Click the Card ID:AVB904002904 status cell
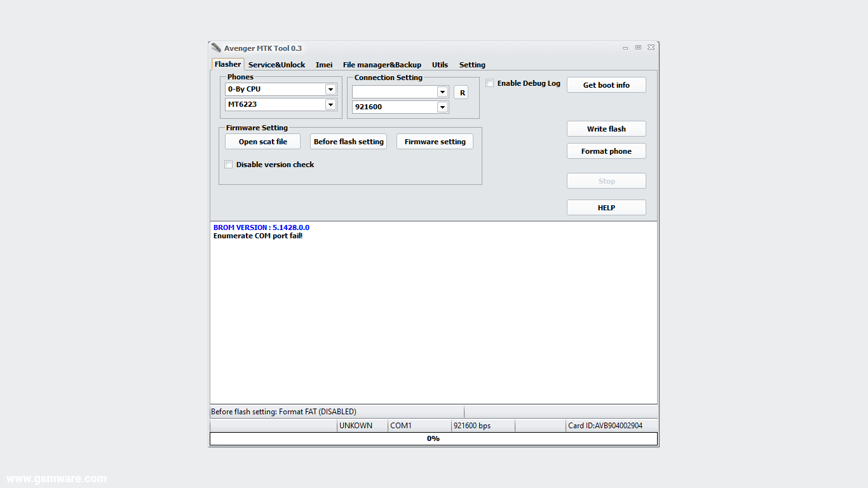868x488 pixels. pyautogui.click(x=611, y=426)
